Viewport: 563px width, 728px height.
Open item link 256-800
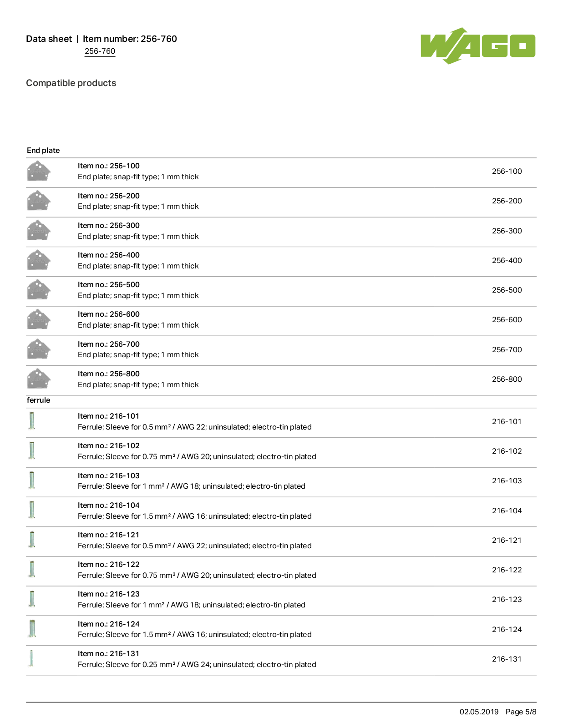click(507, 379)
